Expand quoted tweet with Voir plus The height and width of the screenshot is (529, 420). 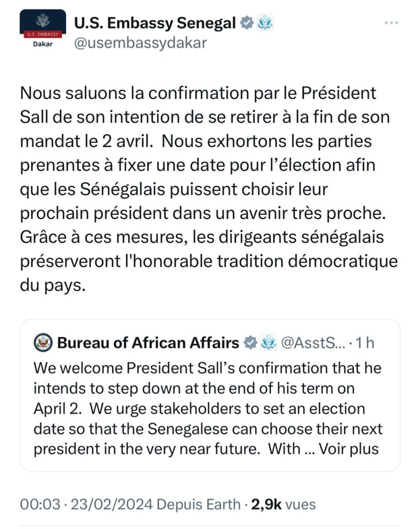[x=349, y=449]
